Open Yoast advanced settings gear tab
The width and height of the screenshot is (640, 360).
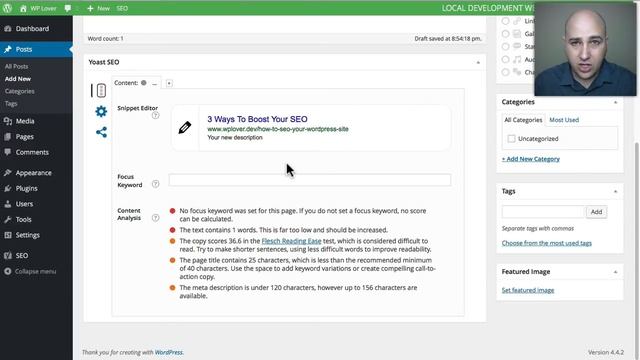click(x=101, y=111)
